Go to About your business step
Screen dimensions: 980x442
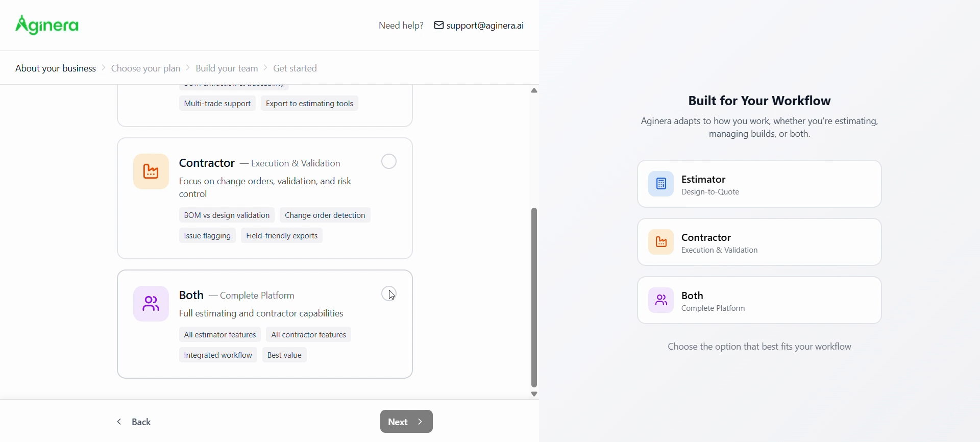click(56, 68)
